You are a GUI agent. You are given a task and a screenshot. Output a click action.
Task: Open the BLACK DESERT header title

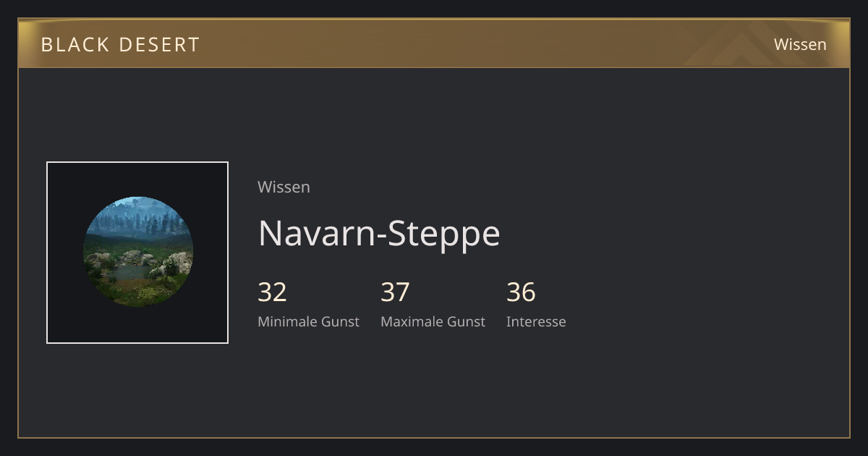pos(120,44)
